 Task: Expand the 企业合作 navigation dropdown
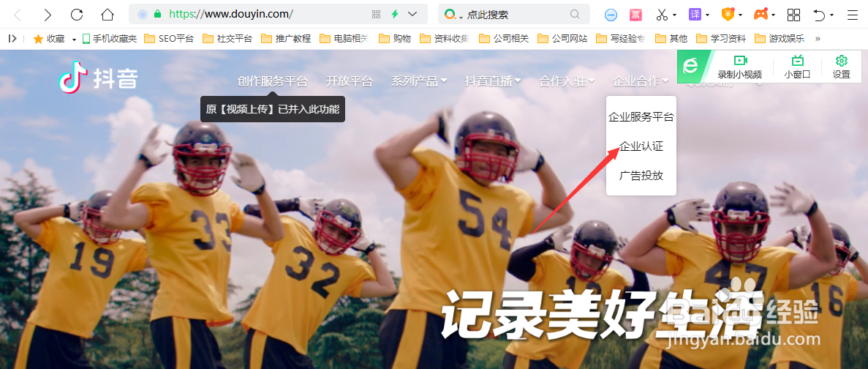(641, 81)
